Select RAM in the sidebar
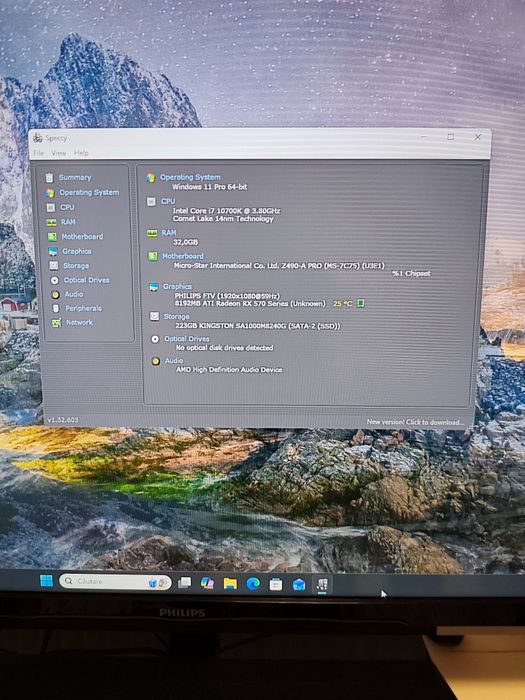This screenshot has width=525, height=700. point(68,222)
